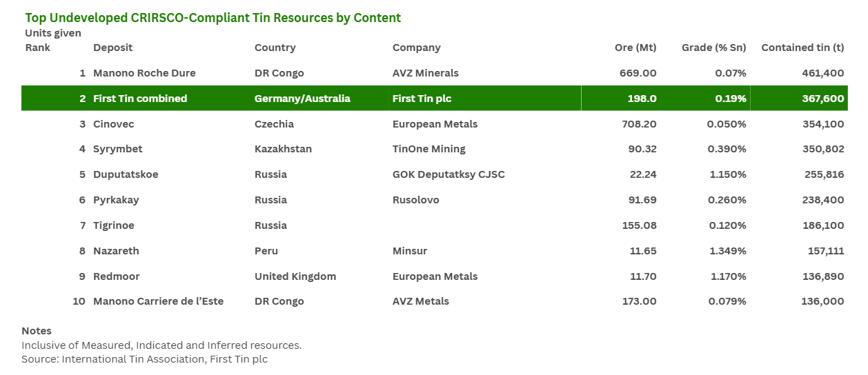Viewport: 868px width, 375px height.
Task: Click the 'Tigrinoe' deposit cell
Action: 114,225
